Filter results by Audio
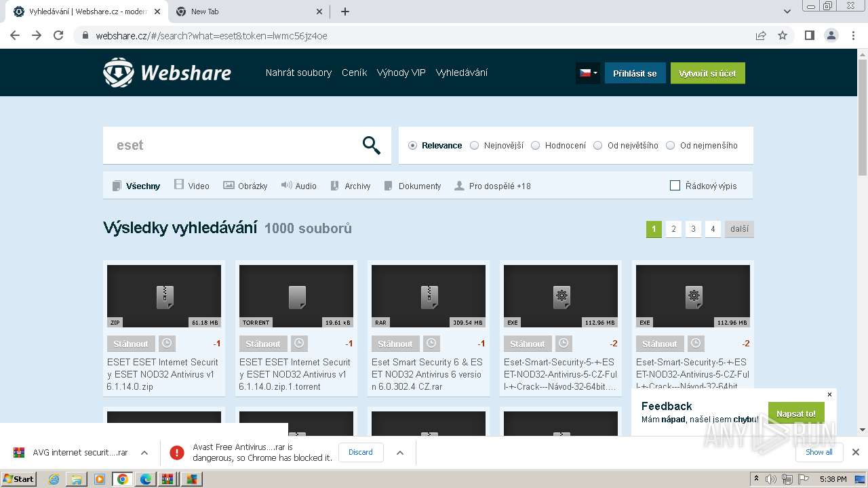This screenshot has height=488, width=868. point(299,186)
